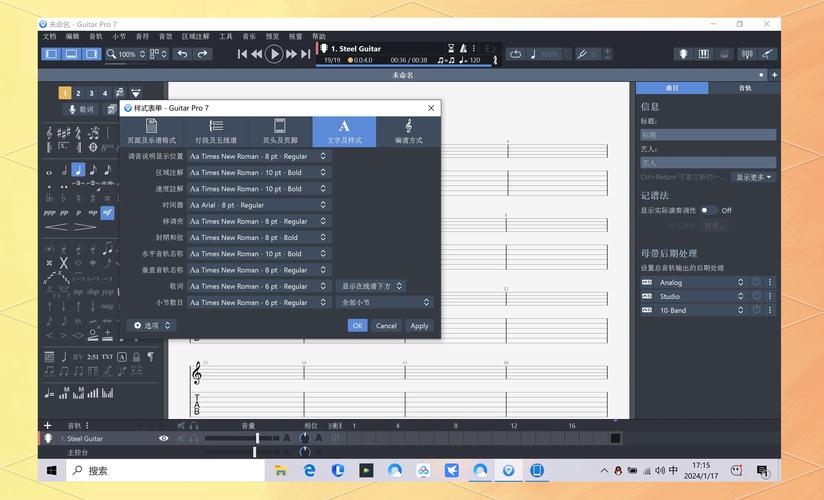Toggle the actual-pitch display switch (Off)
Screen dimensions: 824x500
tap(708, 210)
